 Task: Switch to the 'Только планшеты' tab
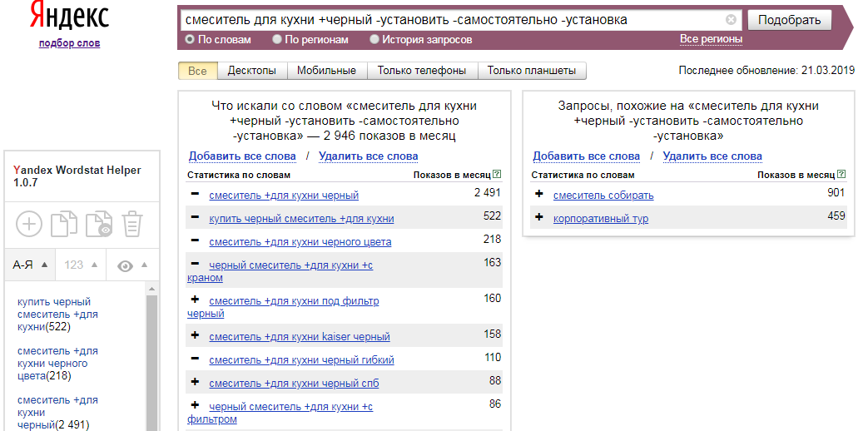pos(532,71)
